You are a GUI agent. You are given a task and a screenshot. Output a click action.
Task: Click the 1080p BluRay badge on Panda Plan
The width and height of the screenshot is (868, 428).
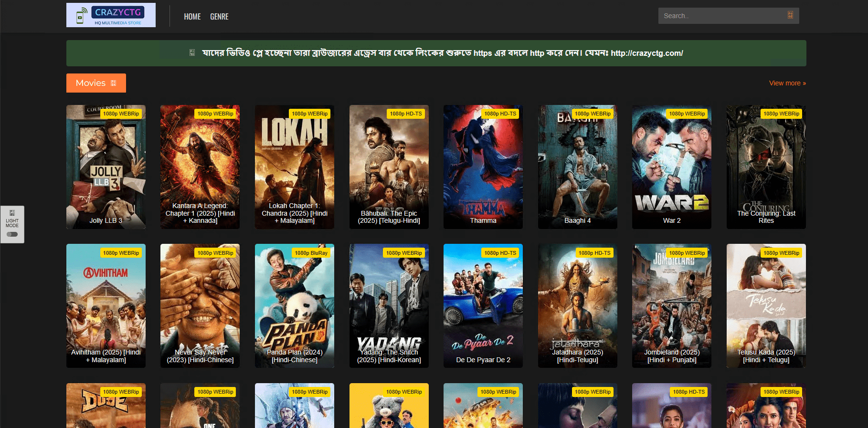[x=311, y=253]
